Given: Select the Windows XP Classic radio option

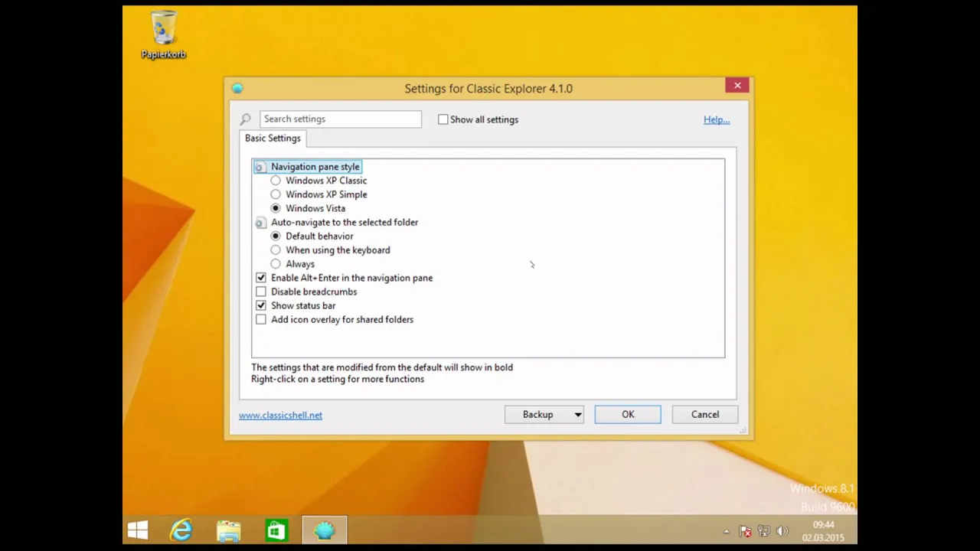Looking at the screenshot, I should (276, 181).
